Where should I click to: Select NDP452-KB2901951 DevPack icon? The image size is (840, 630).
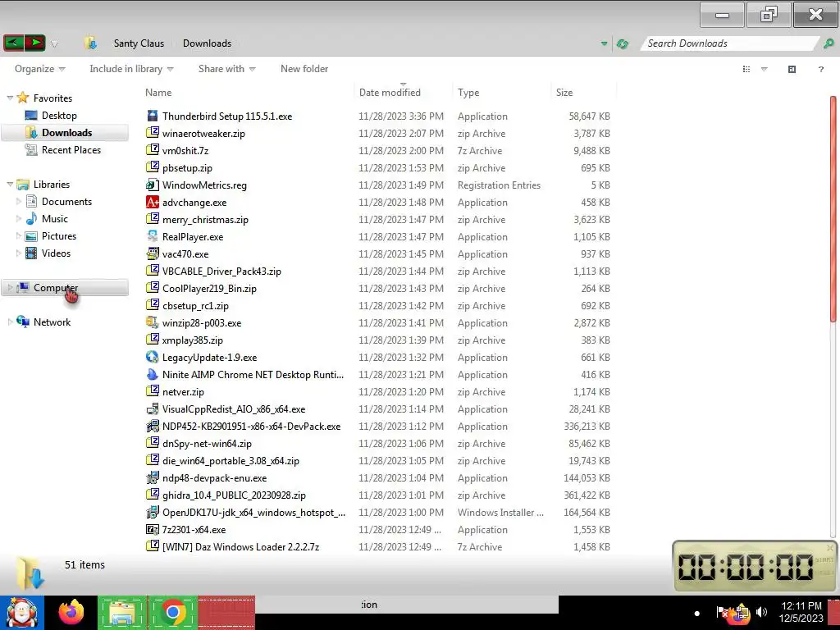click(153, 426)
